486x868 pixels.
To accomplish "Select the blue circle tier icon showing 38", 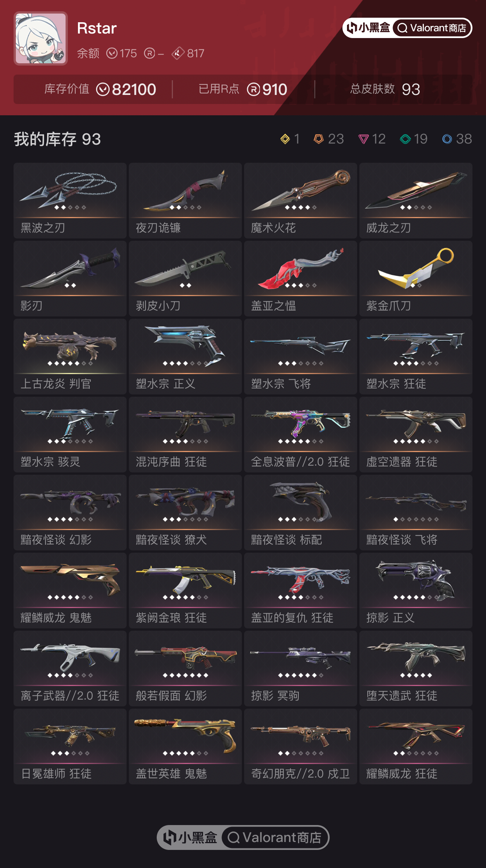I will click(447, 139).
